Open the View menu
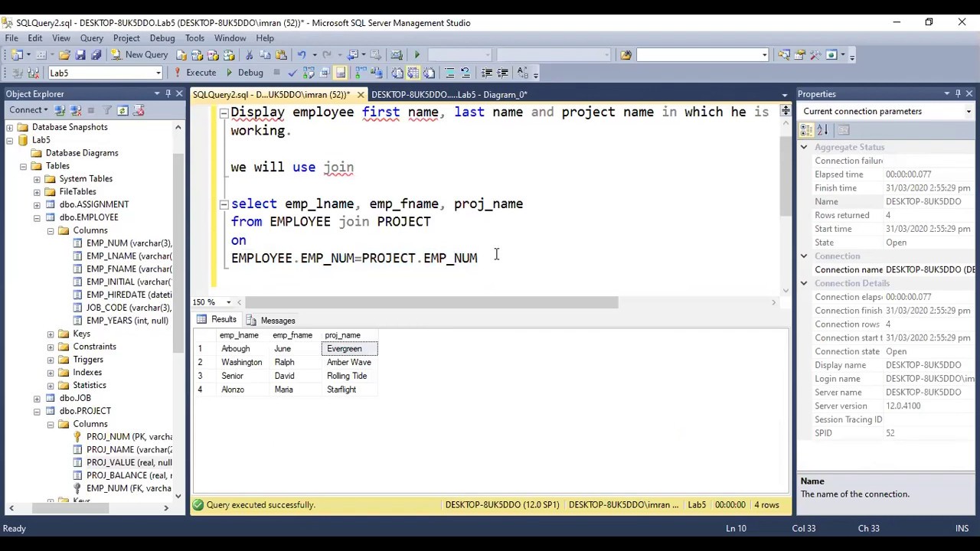The width and height of the screenshot is (980, 551). coord(61,37)
